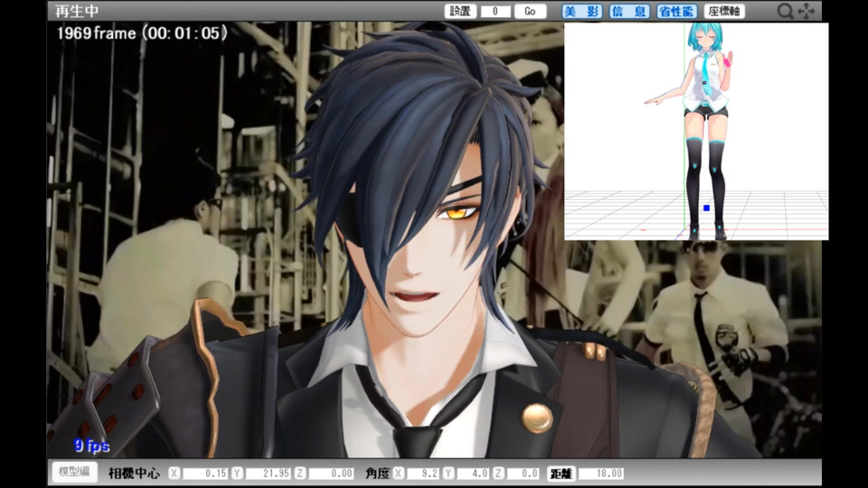Click the 模型編 model edit button

[x=74, y=472]
